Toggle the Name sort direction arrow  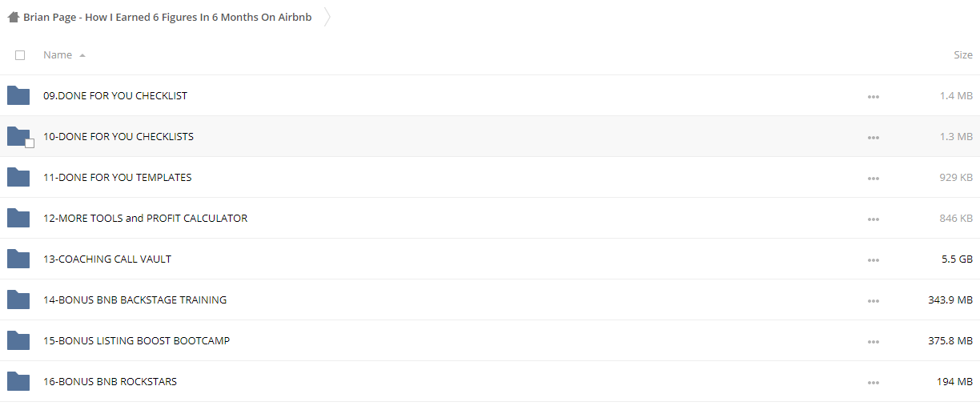82,55
